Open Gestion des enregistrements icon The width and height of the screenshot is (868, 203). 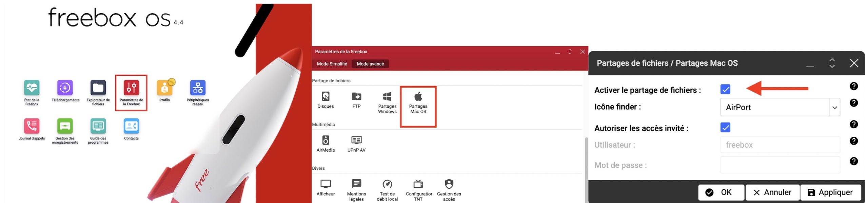coord(65,126)
